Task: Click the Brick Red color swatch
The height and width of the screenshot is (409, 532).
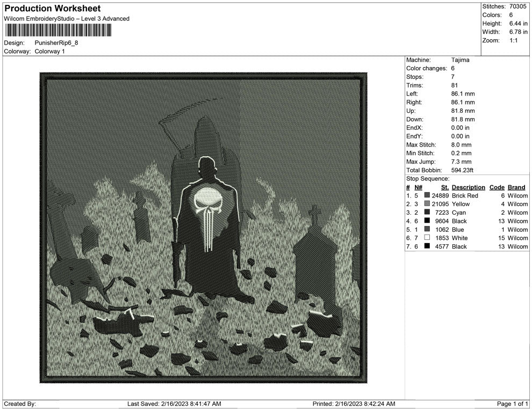Action: (x=427, y=195)
